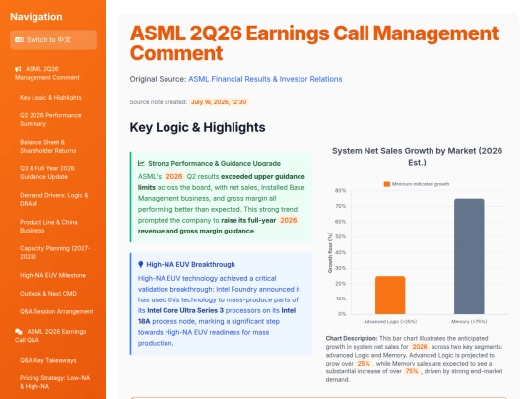
Task: Go to Capacity Planning (2027-2028) section
Action: coord(54,252)
